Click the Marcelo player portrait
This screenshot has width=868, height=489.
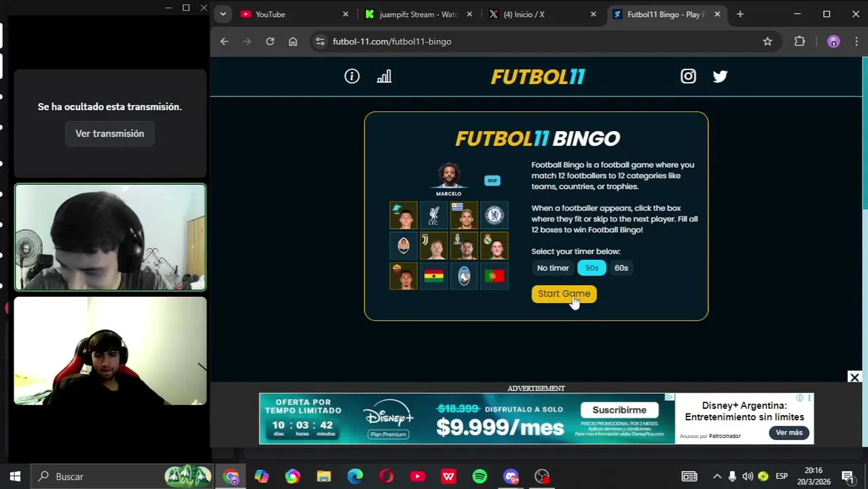click(x=448, y=175)
